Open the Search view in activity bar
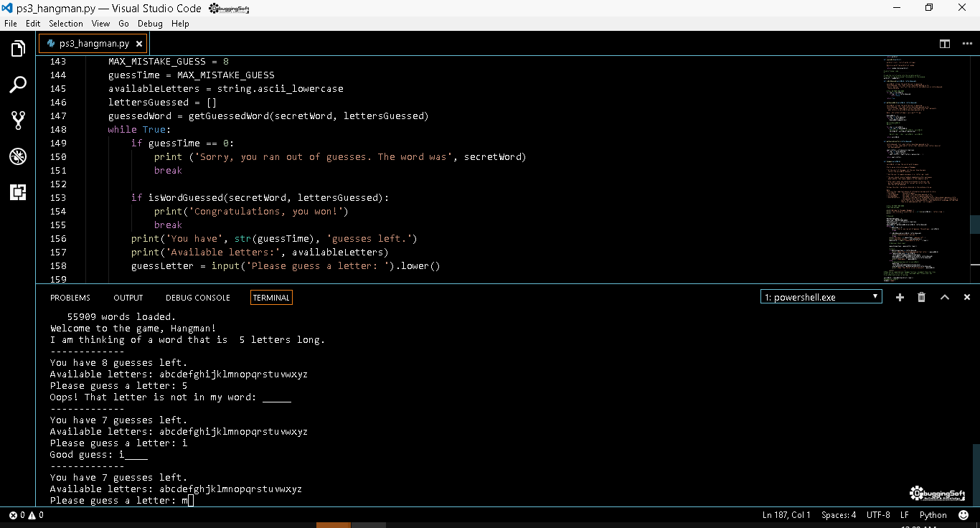 click(18, 85)
